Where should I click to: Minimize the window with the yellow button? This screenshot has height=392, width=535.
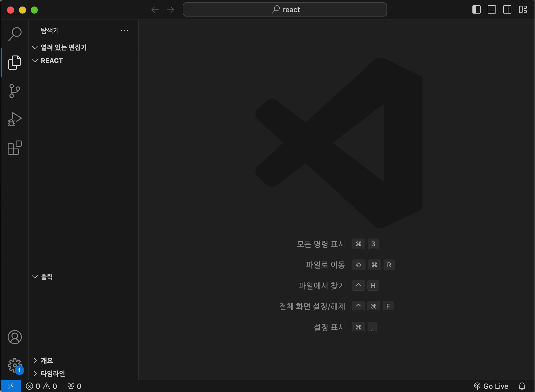coord(22,10)
